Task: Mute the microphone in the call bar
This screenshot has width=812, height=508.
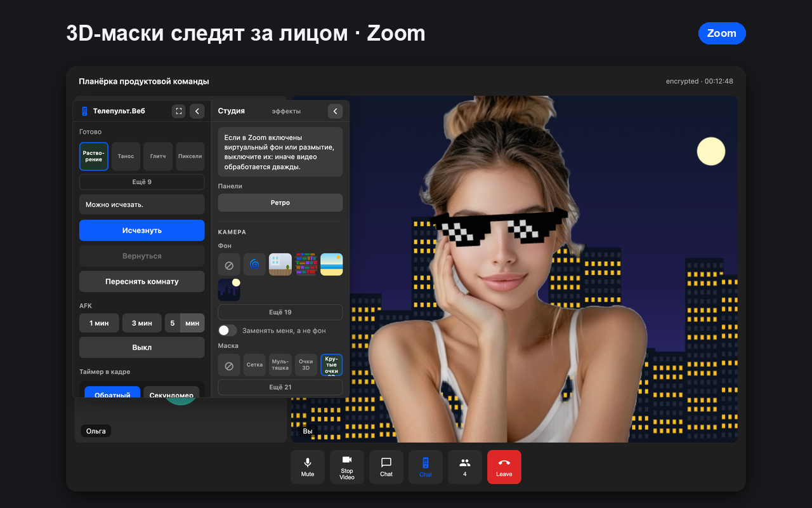Action: tap(308, 467)
